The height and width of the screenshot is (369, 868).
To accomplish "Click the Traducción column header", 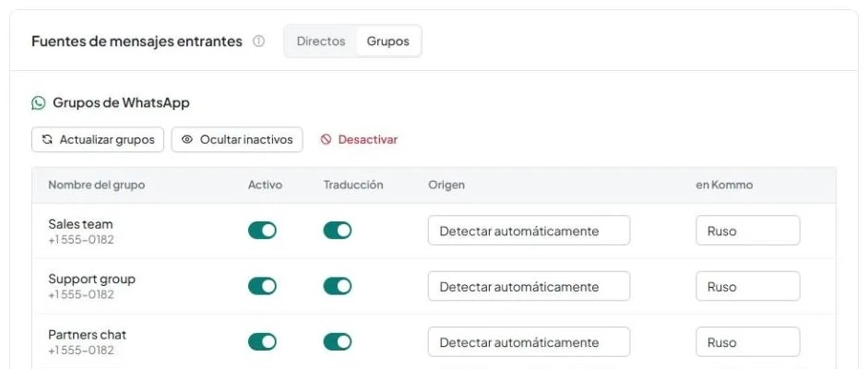I will [353, 184].
